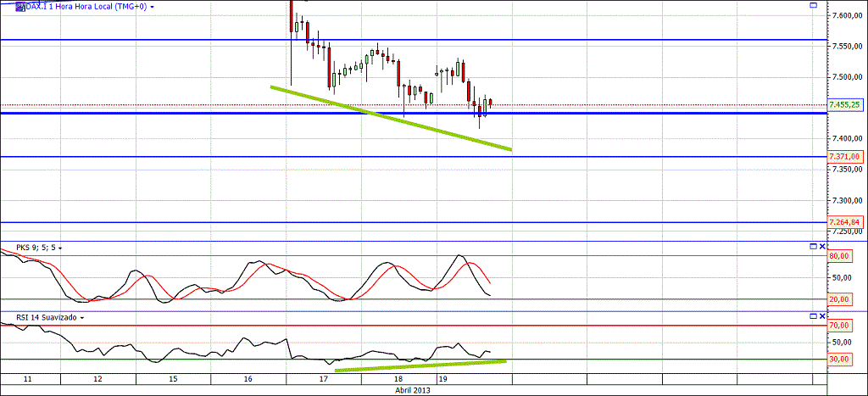The width and height of the screenshot is (868, 396).
Task: Click the 7.550,00 price axis value
Action: coord(846,48)
